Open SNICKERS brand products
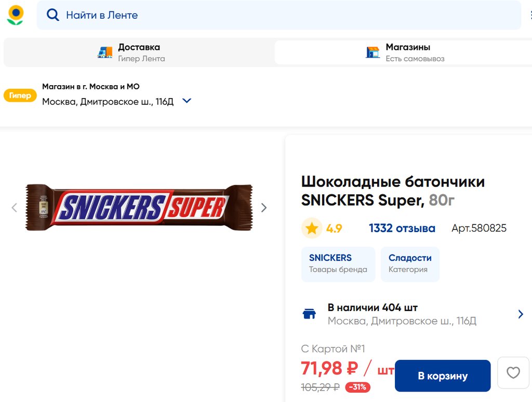 click(338, 263)
